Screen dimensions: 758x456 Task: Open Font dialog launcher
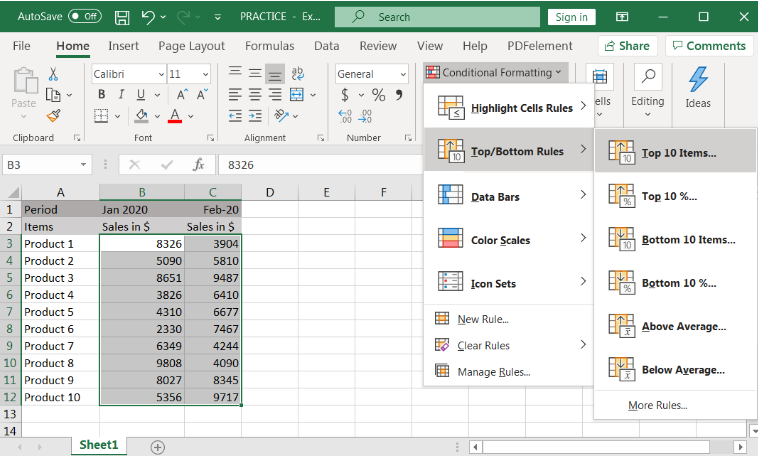coord(210,138)
